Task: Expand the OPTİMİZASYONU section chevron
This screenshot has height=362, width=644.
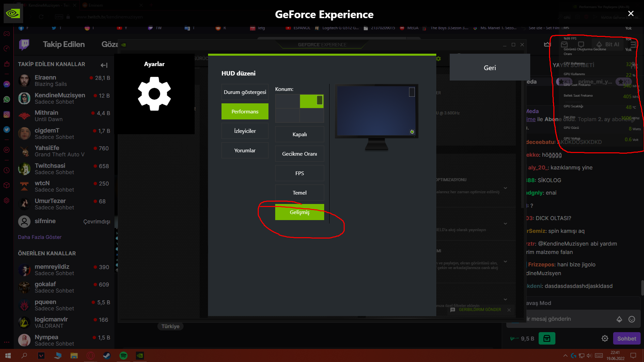Action: click(x=505, y=188)
